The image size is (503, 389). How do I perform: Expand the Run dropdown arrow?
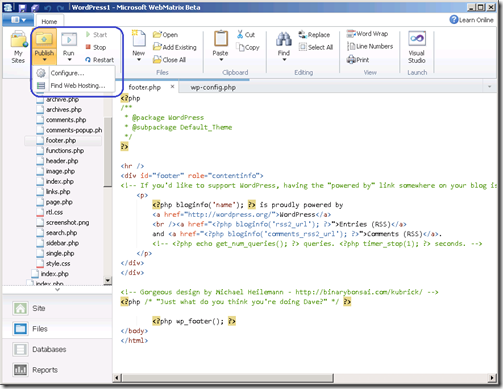[69, 60]
